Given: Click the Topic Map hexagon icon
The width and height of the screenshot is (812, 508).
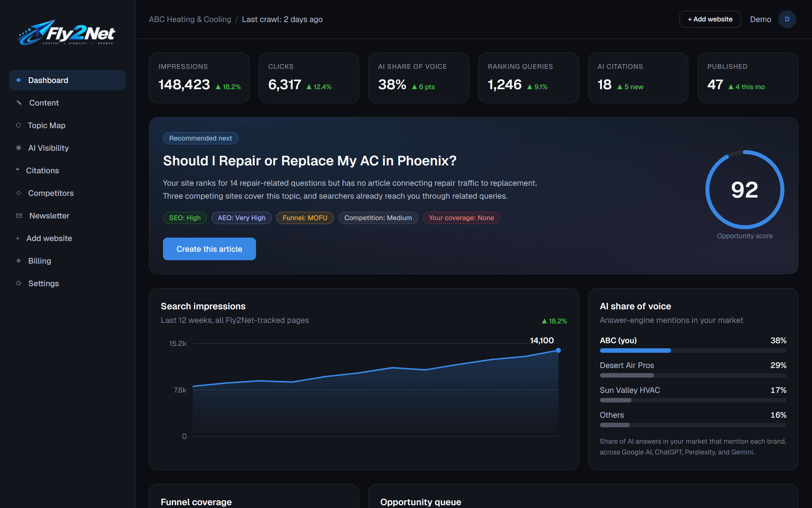Looking at the screenshot, I should coord(18,125).
